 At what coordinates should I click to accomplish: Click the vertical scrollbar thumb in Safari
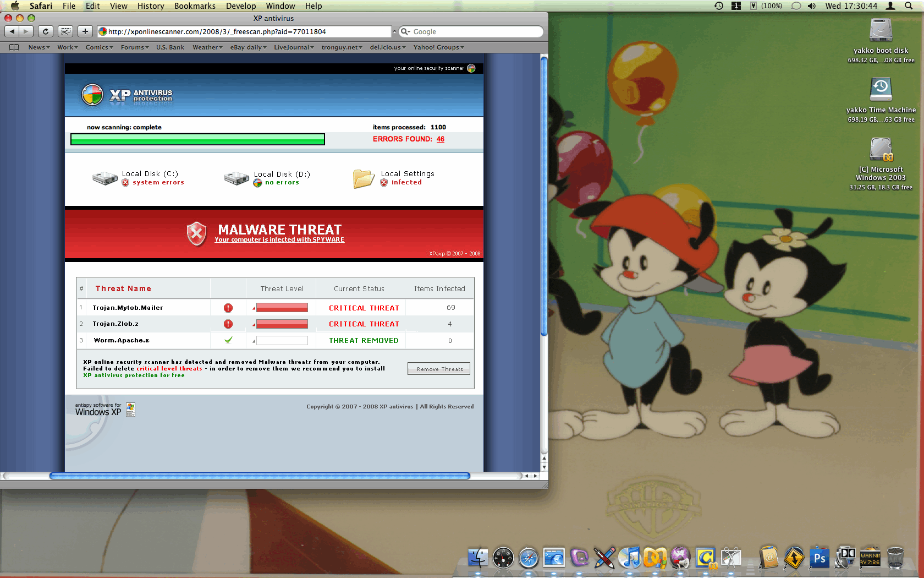click(544, 195)
